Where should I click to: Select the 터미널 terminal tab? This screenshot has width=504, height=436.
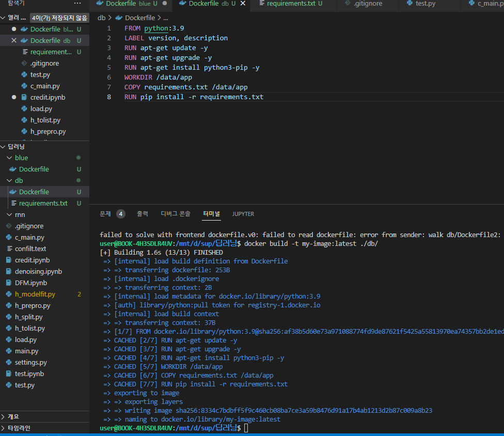tap(212, 214)
